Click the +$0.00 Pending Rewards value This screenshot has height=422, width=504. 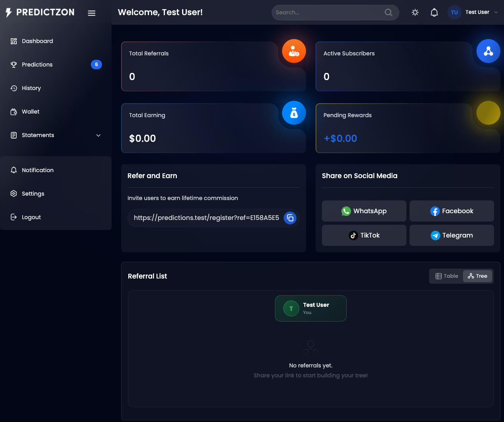coord(340,138)
